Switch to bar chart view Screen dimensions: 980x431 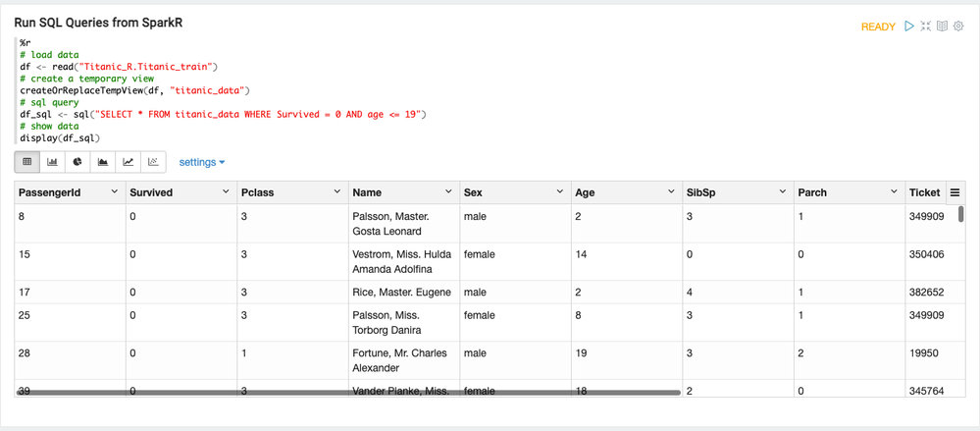tap(53, 162)
